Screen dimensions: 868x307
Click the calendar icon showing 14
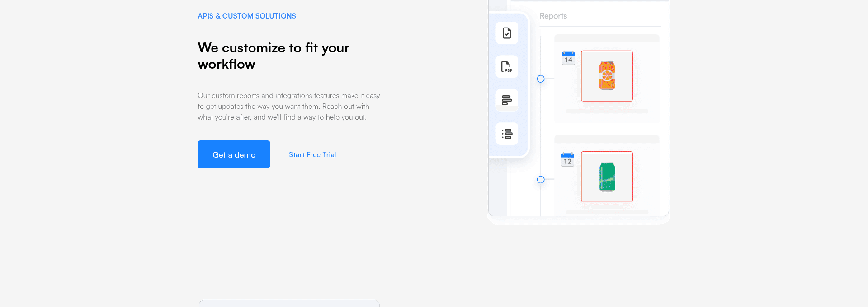(568, 58)
